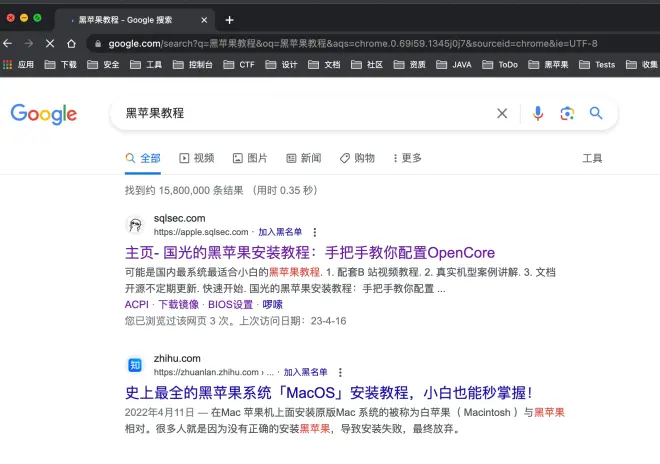Open the 安全 bookmark folder
Screen dimensions: 660x464
coord(103,64)
